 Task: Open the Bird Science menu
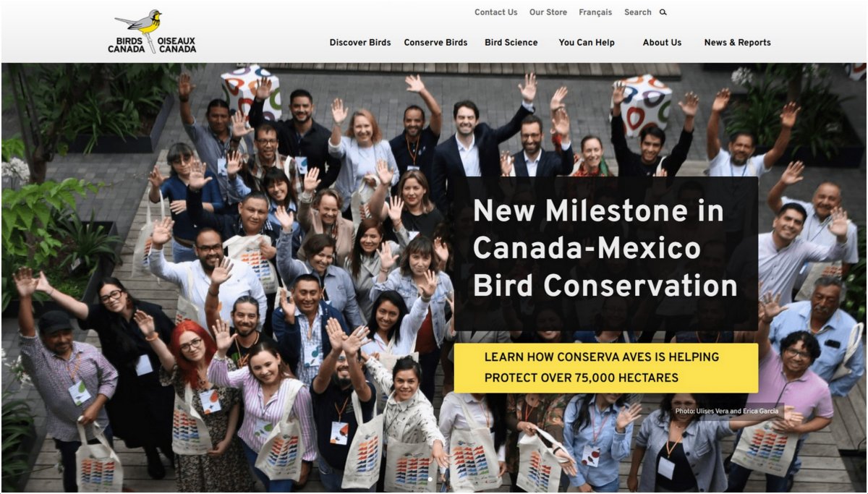click(511, 43)
